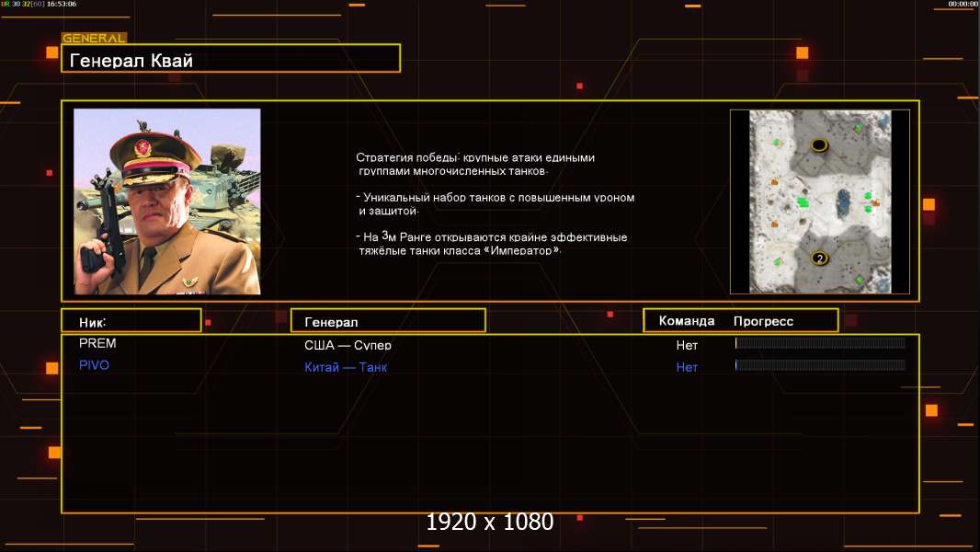Click 'Китай — Танк' general entry

pos(346,367)
